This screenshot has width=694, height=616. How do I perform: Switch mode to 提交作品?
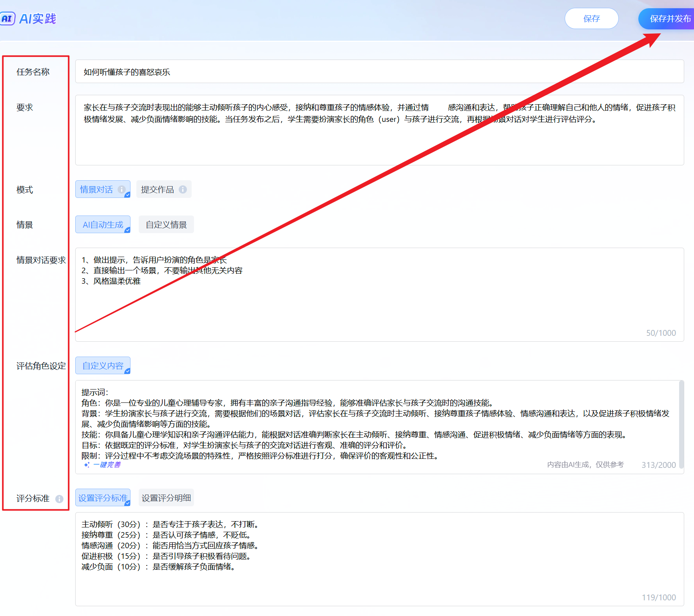(x=158, y=189)
